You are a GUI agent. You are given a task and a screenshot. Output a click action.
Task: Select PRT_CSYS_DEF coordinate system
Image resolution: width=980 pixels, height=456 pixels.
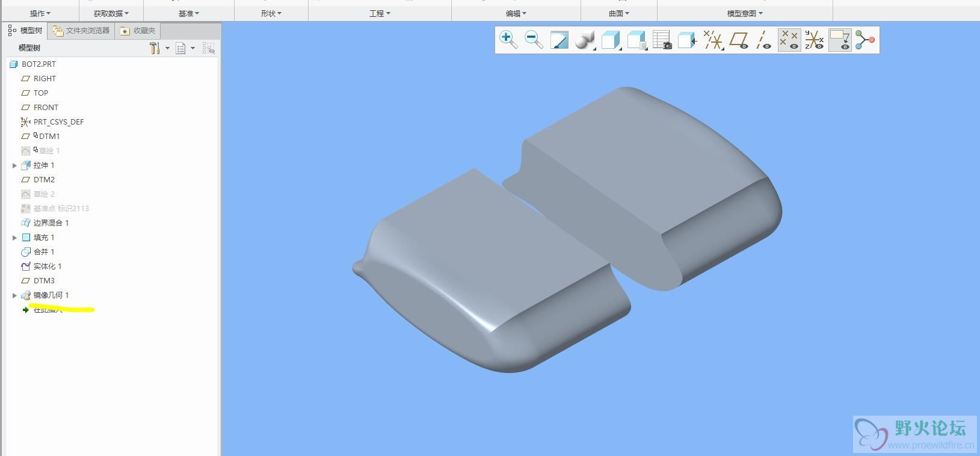58,122
